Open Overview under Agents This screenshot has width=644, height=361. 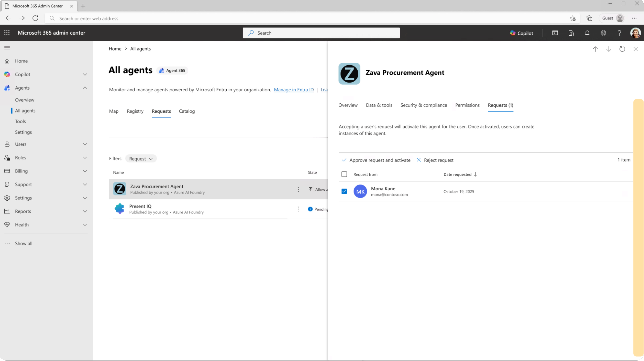25,100
